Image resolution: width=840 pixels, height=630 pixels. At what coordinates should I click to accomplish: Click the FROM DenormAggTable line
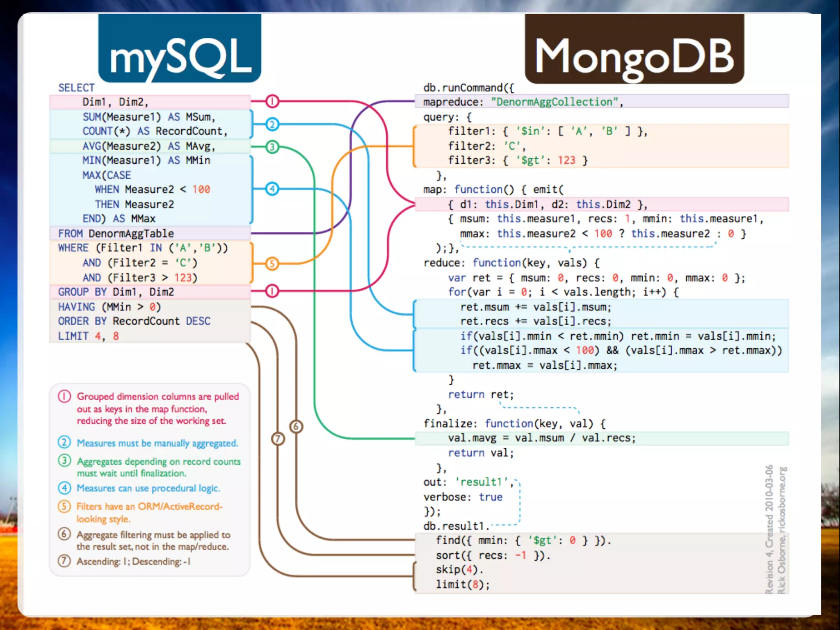point(116,233)
